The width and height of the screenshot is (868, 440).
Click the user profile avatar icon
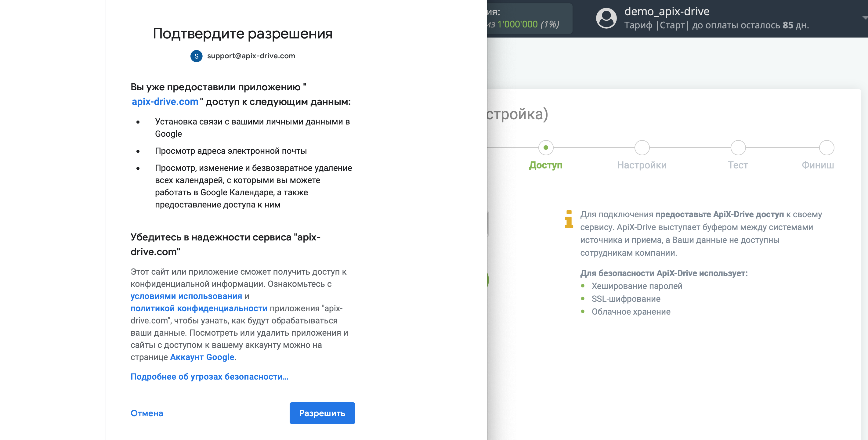point(606,18)
